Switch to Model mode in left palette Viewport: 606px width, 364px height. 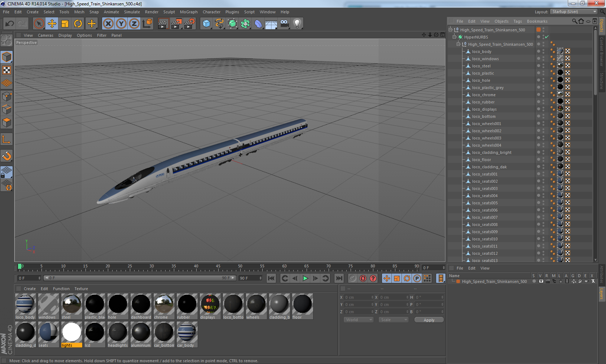(6, 57)
